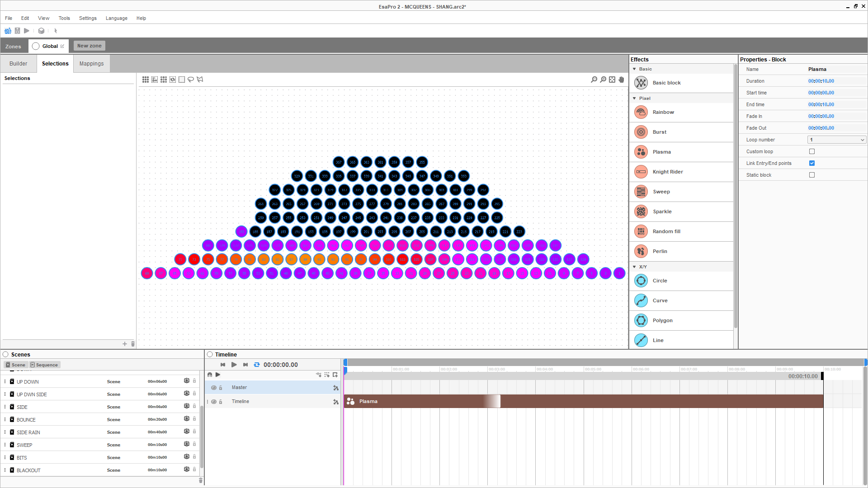Open the Language menu

[117, 19]
